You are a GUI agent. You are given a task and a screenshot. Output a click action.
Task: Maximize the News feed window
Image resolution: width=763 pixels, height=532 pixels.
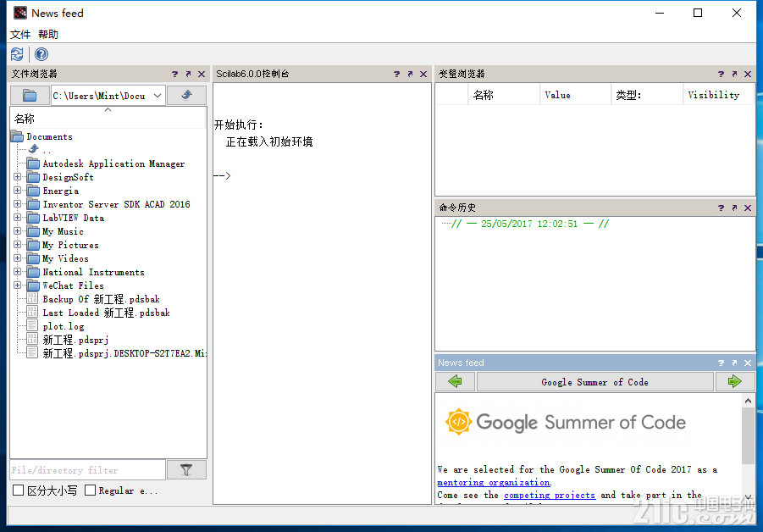[x=698, y=14]
